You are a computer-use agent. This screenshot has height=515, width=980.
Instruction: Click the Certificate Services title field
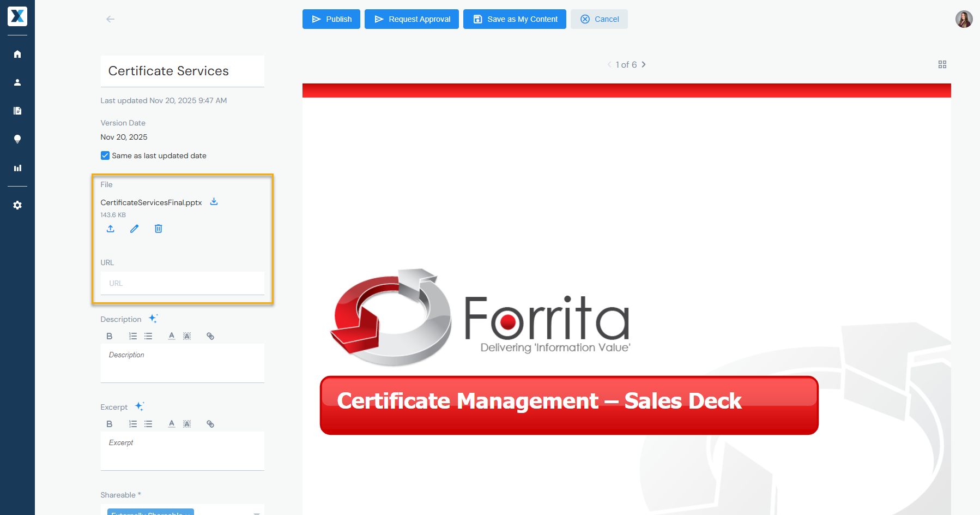coord(183,71)
